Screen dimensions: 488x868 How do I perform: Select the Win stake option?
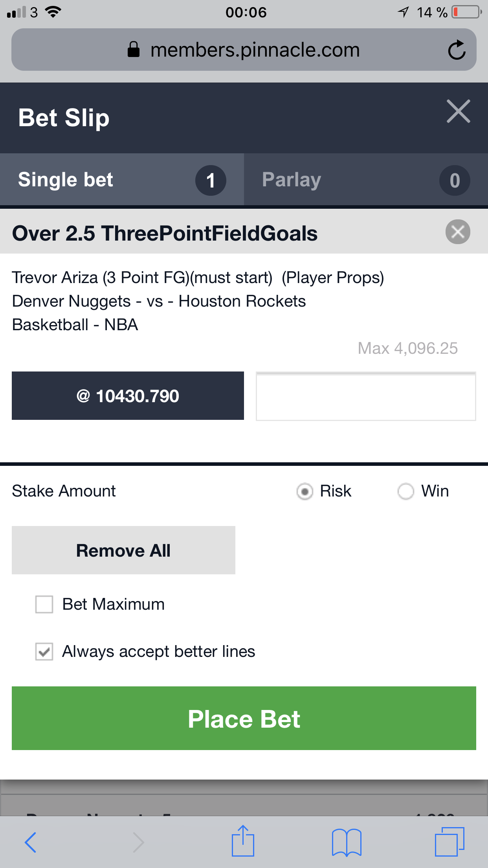click(405, 491)
